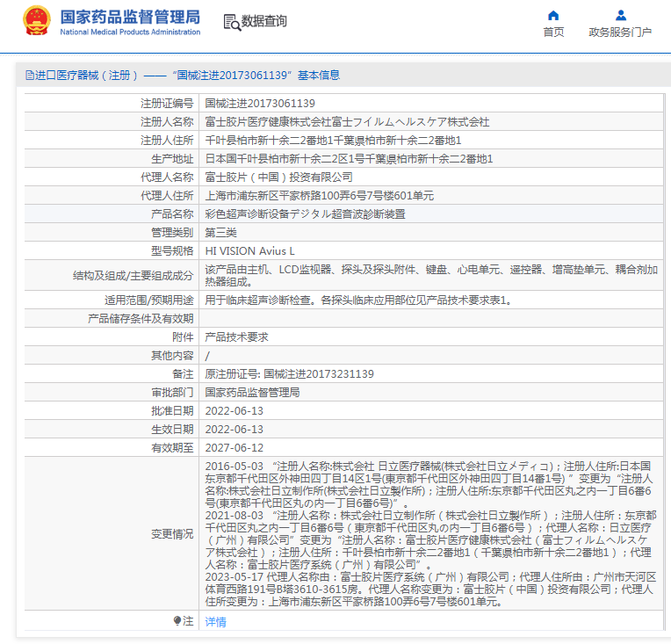This screenshot has height=644, width=671.
Task: Click the 产品名称 彩色超声诊断设备 value
Action: pos(305,214)
